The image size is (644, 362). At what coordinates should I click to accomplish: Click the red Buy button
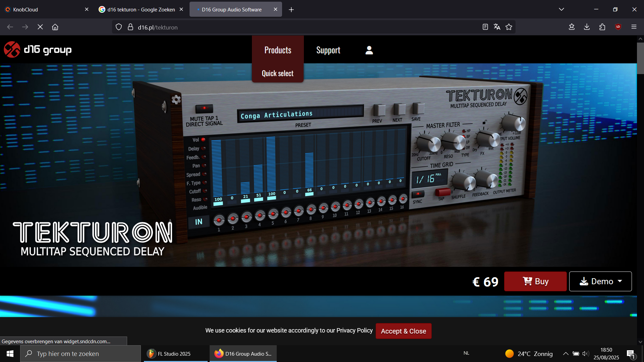pos(535,281)
